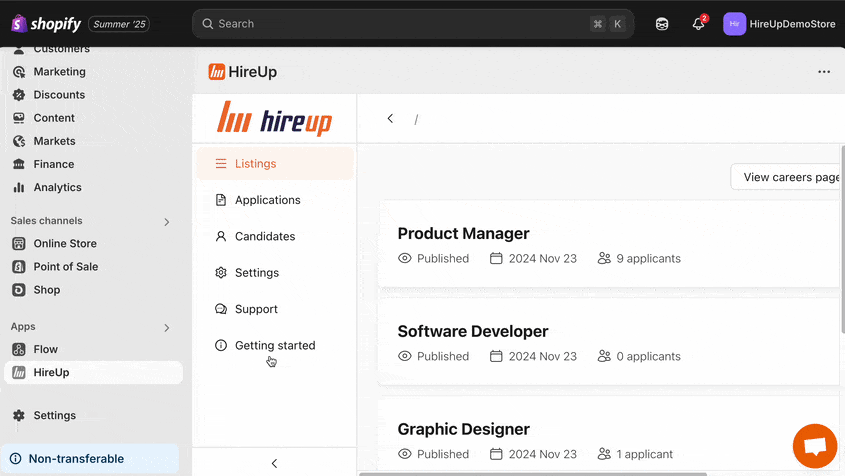The image size is (845, 476).
Task: Click the orange chat support bubble
Action: (814, 446)
